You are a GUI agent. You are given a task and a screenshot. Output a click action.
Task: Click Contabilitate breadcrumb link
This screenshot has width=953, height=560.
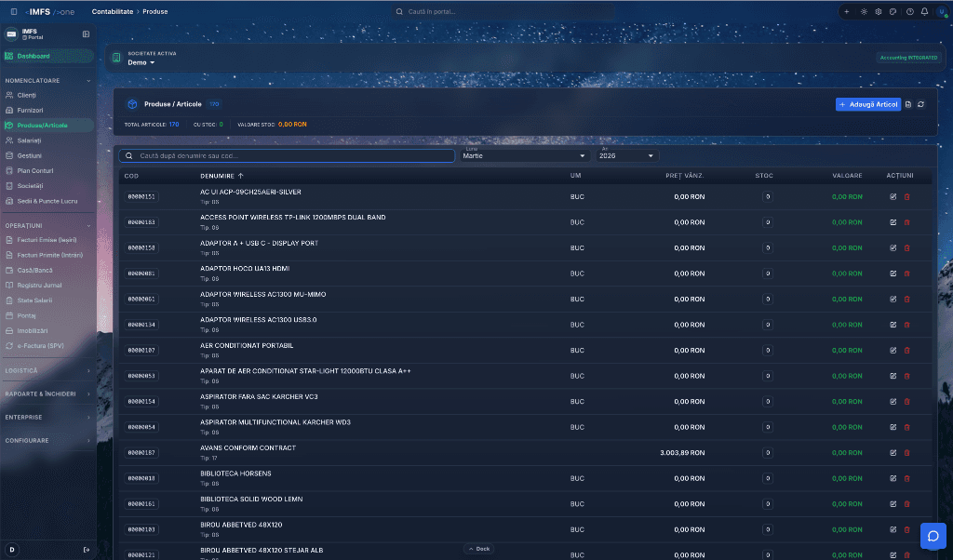113,11
